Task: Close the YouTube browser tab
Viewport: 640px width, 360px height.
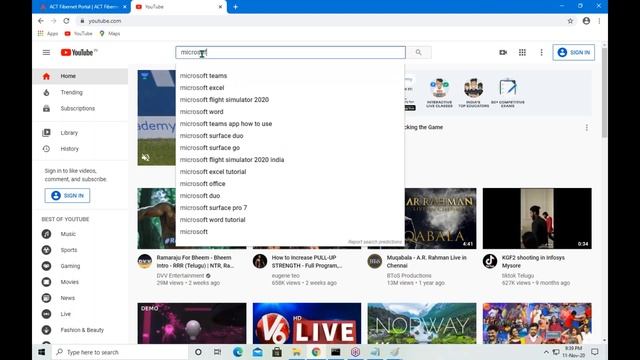Action: coord(220,7)
